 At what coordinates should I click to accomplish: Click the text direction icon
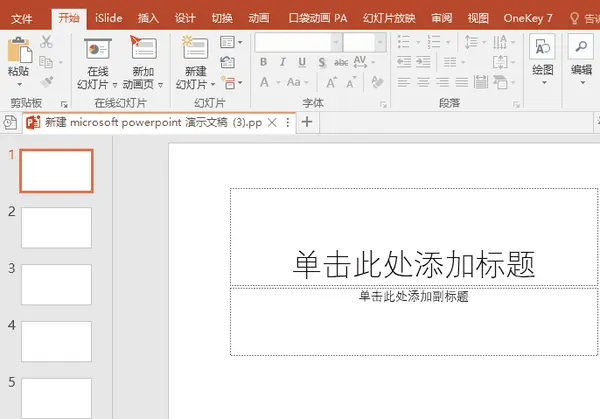coord(500,42)
